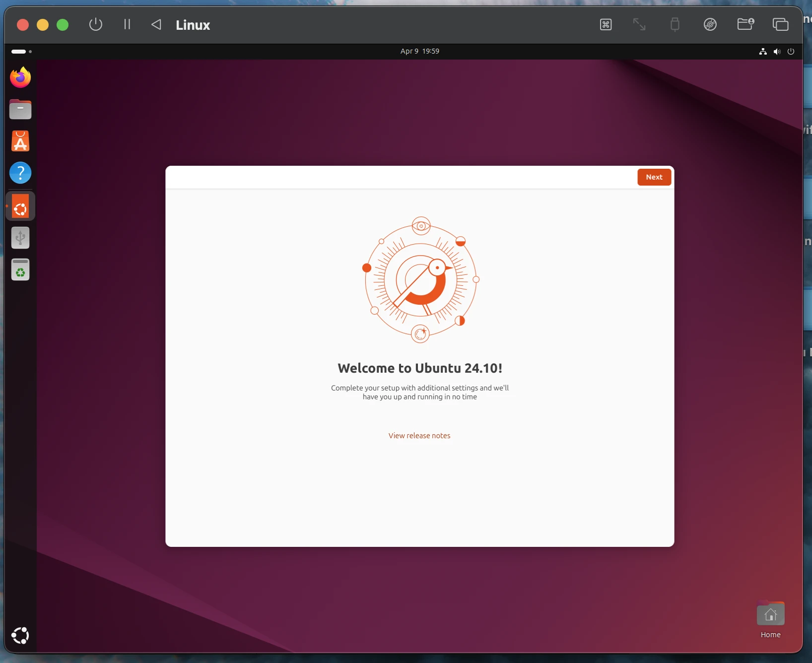The height and width of the screenshot is (663, 812).
Task: Open the Help icon in dock
Action: point(20,173)
